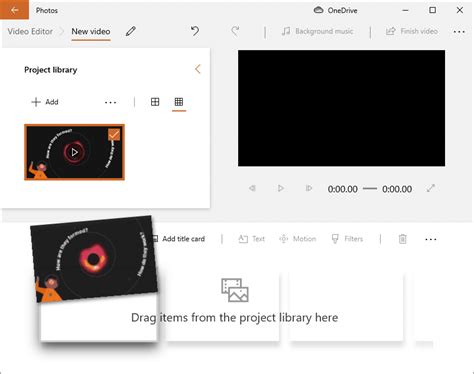Click the storyboard media placeholder icon
Screen dimensions: 474x374
click(x=235, y=290)
